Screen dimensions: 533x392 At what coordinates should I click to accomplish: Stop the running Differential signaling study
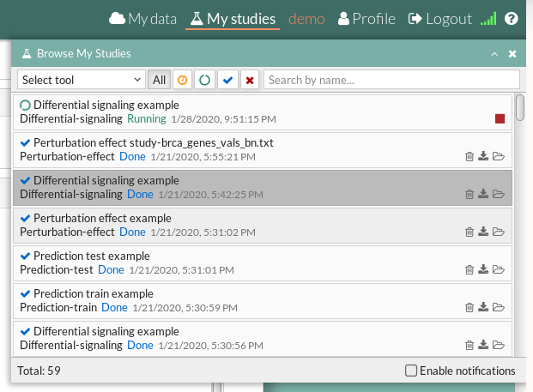point(500,118)
